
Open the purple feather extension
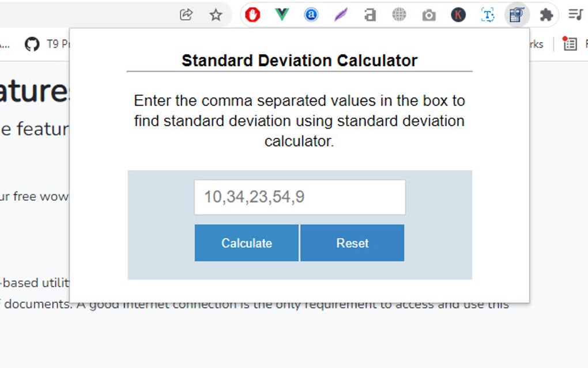click(341, 15)
